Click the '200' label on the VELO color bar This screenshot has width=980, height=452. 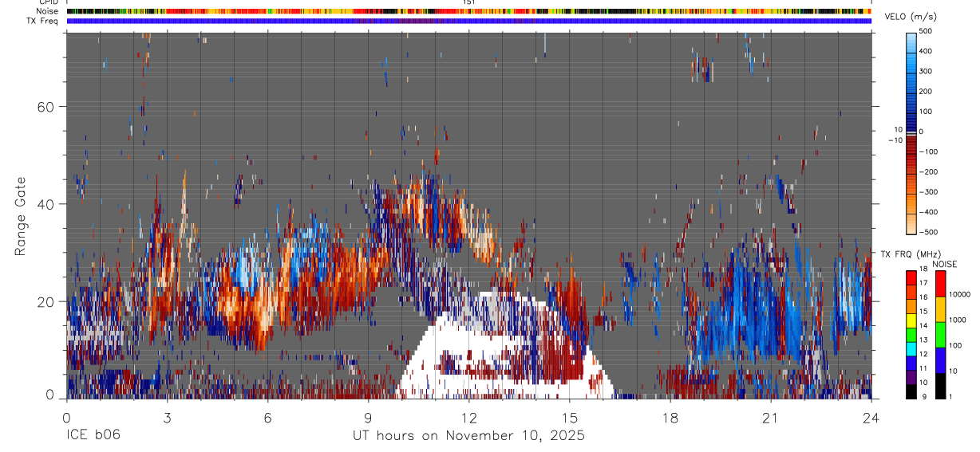click(927, 91)
